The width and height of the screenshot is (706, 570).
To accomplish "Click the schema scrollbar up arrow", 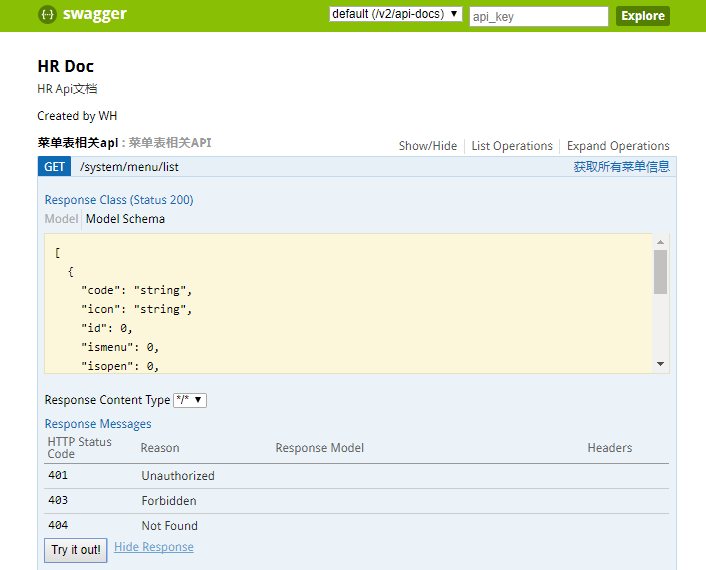I will pos(660,242).
